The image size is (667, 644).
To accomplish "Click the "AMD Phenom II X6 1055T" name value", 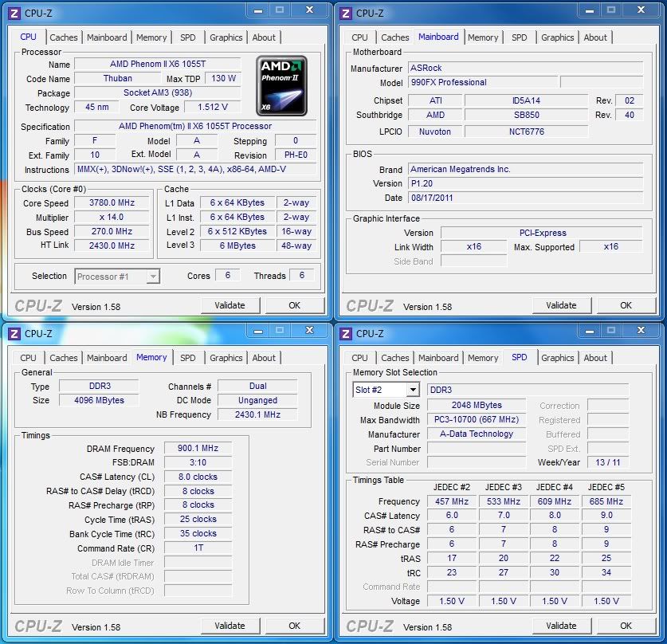I will (158, 65).
